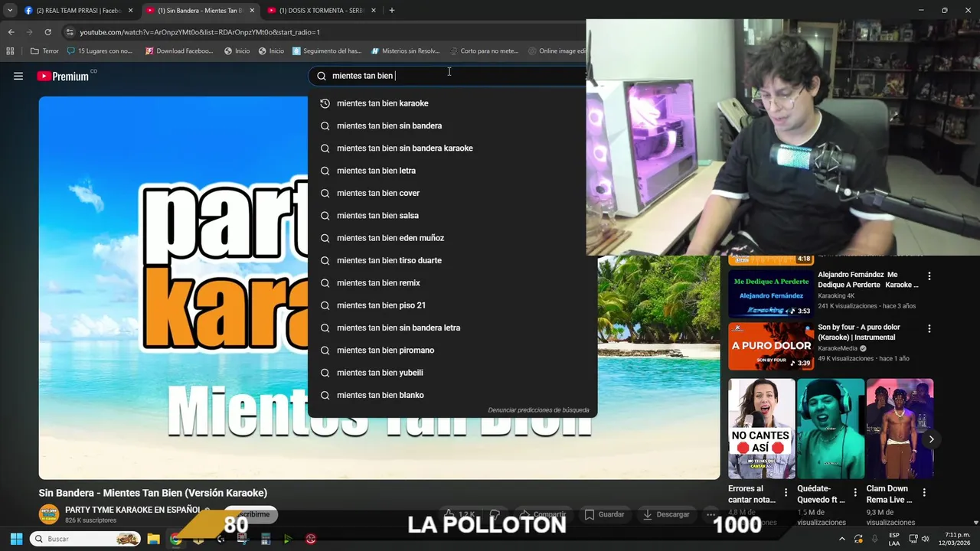Screen dimensions: 980x551
Task: Open options for Me Dedique A Perderte video
Action: [929, 275]
